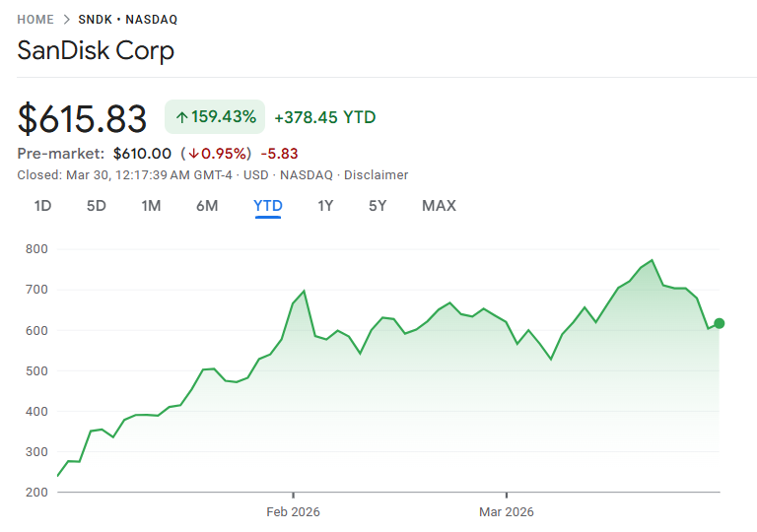757x532 pixels.
Task: Show the 5Y price chart
Action: click(x=378, y=206)
